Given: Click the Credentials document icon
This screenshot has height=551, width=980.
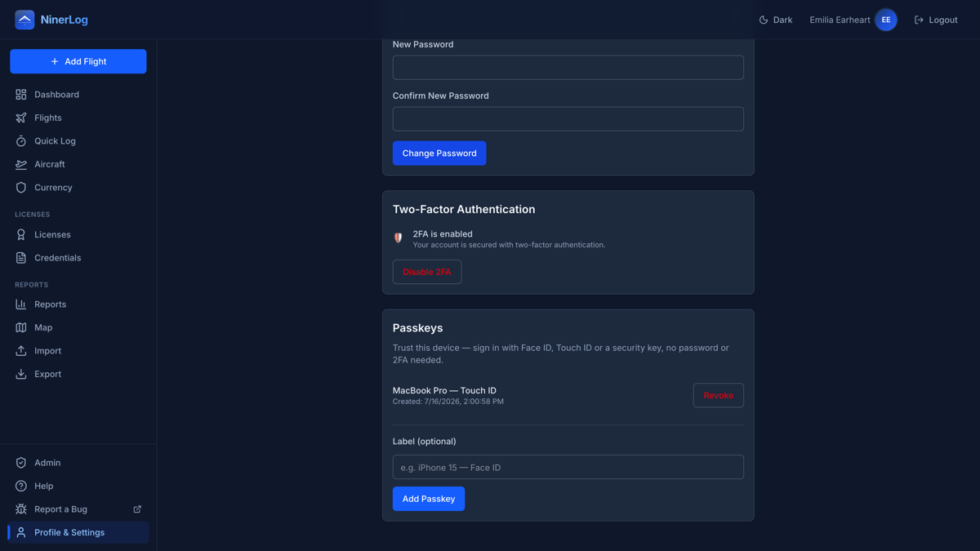Looking at the screenshot, I should point(21,258).
